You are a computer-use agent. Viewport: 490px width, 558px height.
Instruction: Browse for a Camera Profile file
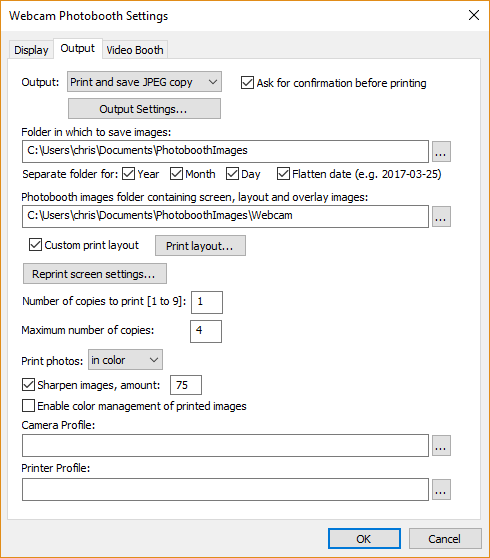point(441,446)
